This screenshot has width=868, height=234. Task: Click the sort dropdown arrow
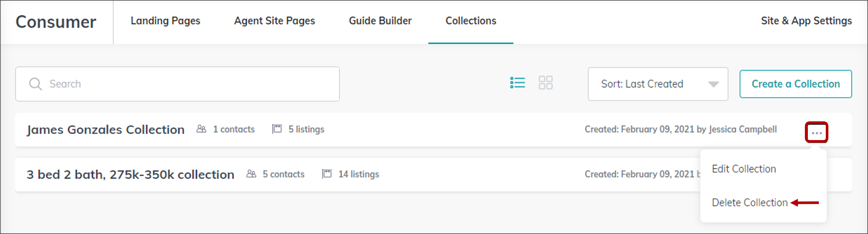coord(713,84)
